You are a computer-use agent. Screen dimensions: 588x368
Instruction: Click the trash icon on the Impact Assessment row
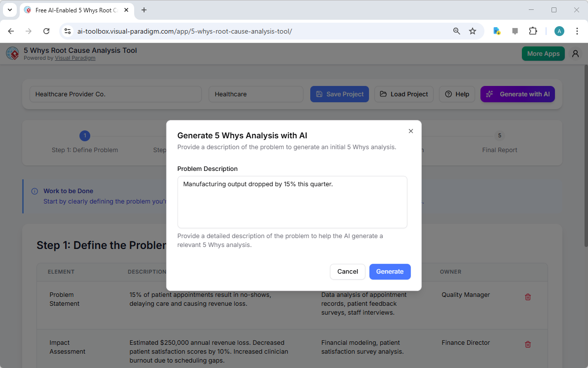point(528,344)
